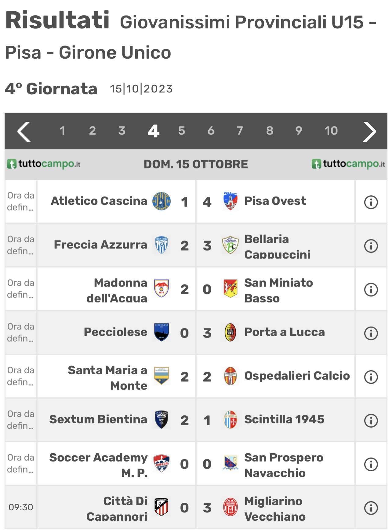Image resolution: width=392 pixels, height=532 pixels.
Task: Open info for Atletico Cascina vs Pisa Ovest
Action: [x=371, y=202]
